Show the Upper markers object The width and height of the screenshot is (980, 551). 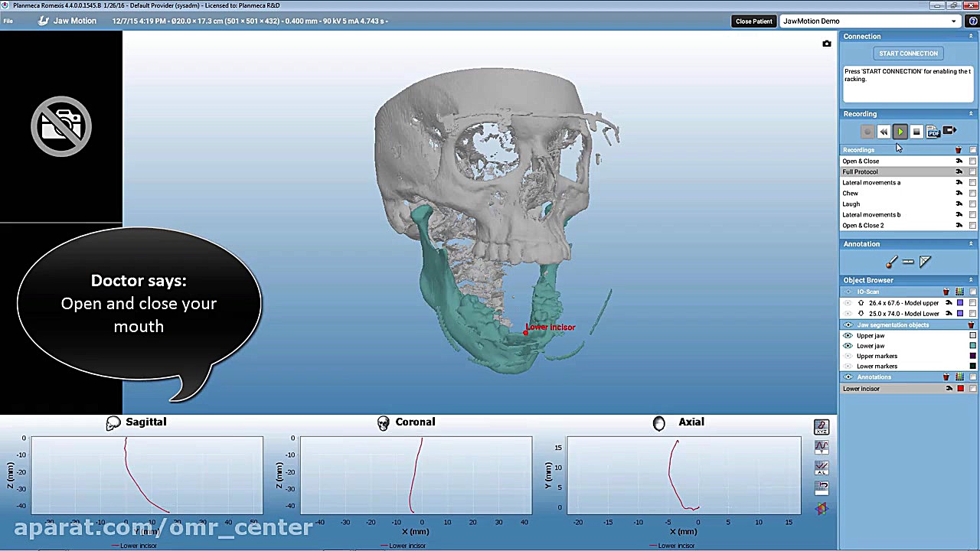tap(848, 356)
